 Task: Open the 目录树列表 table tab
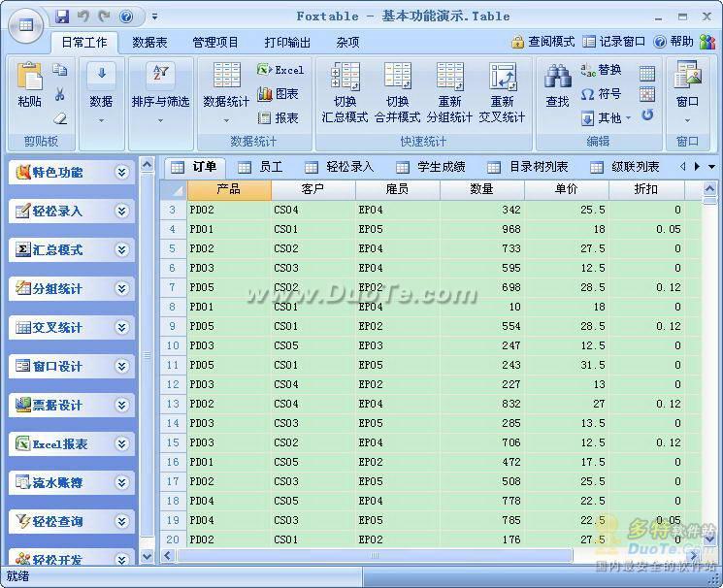click(x=528, y=167)
